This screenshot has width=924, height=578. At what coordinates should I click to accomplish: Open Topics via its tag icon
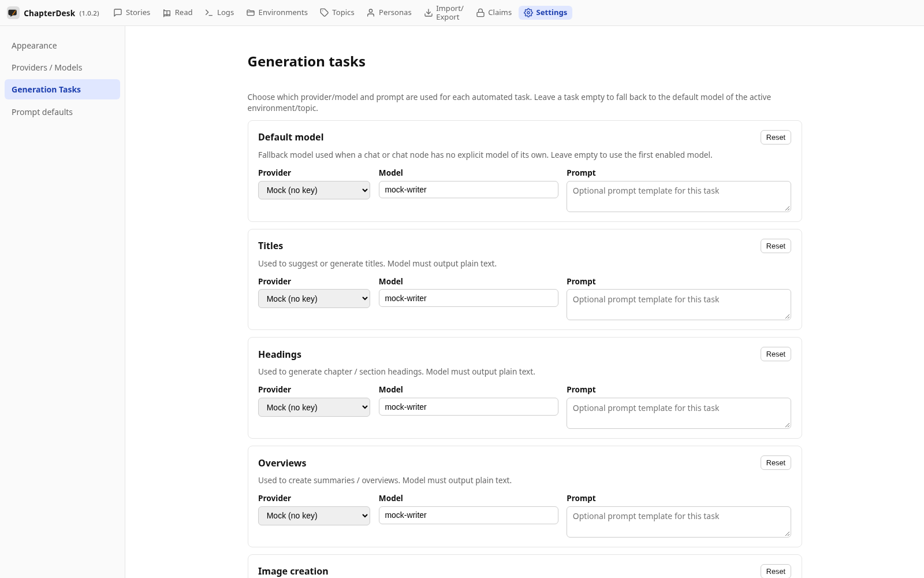[x=324, y=13]
